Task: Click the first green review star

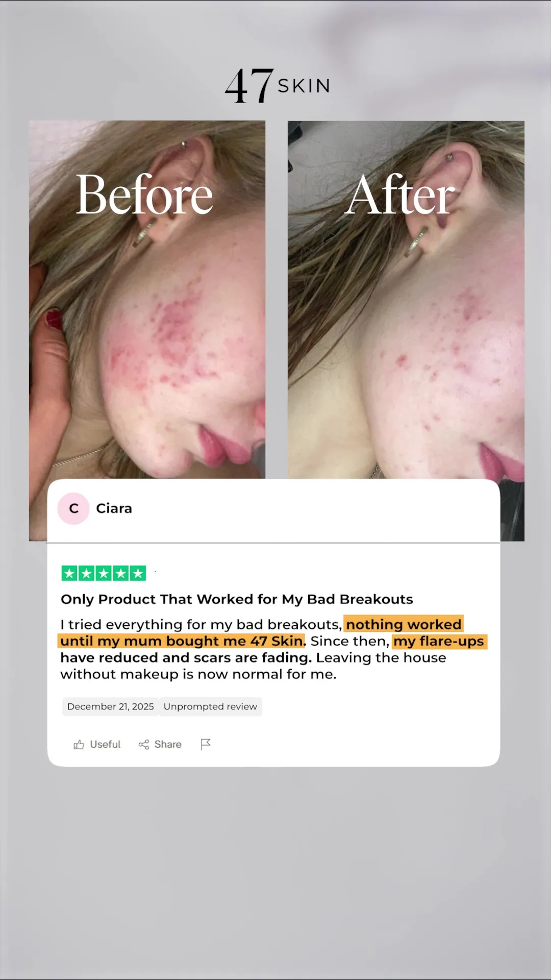Action: coord(69,573)
